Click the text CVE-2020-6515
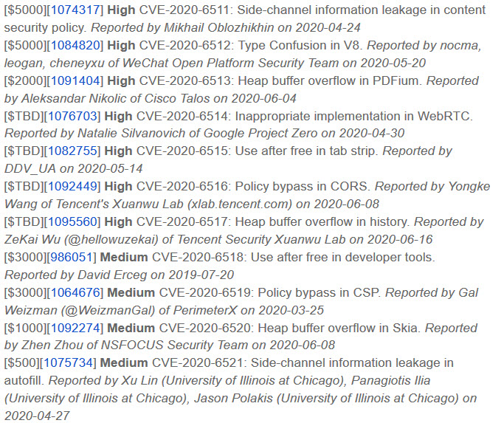The image size is (504, 423). pyautogui.click(x=182, y=151)
